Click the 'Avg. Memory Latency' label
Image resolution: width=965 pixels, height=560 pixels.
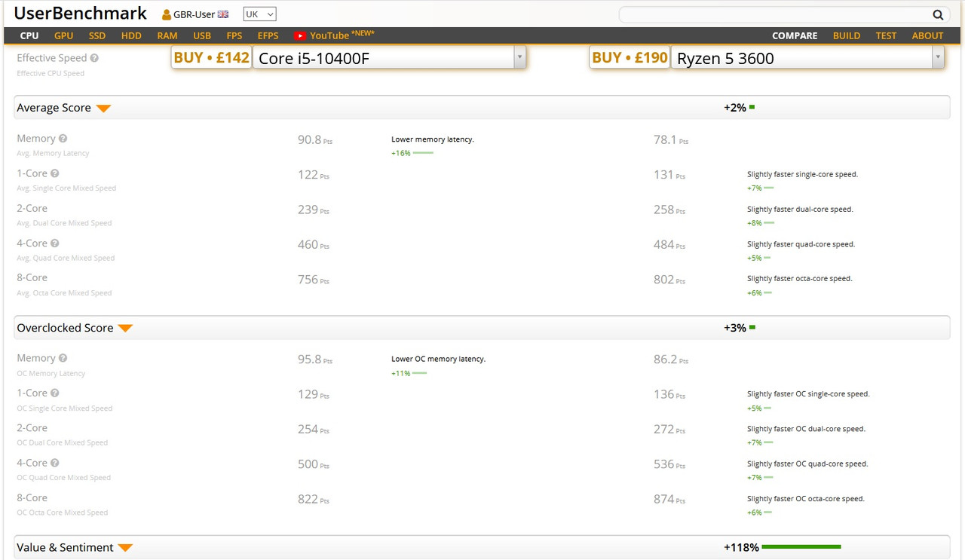[x=53, y=153]
